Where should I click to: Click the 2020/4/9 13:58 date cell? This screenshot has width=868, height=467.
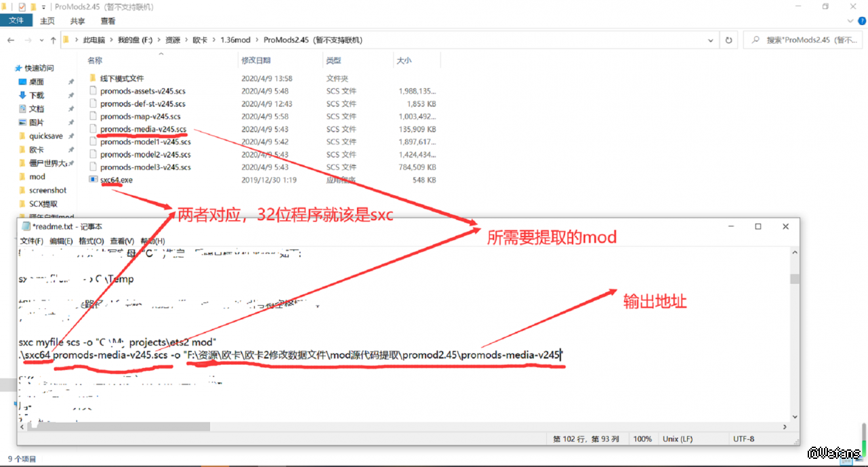pos(267,79)
